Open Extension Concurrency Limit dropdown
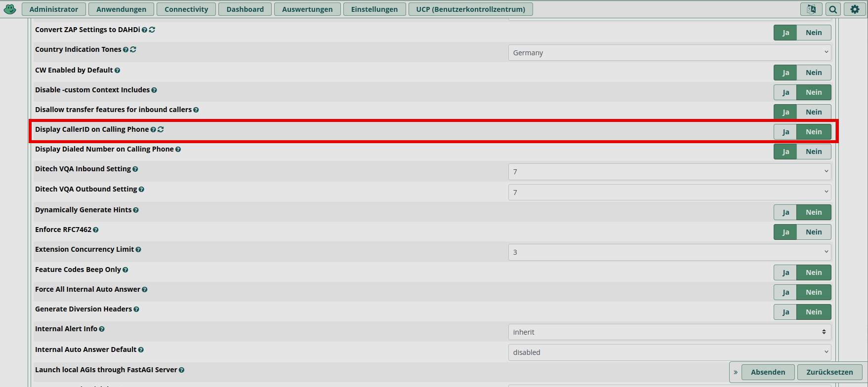868x387 pixels. tap(669, 252)
